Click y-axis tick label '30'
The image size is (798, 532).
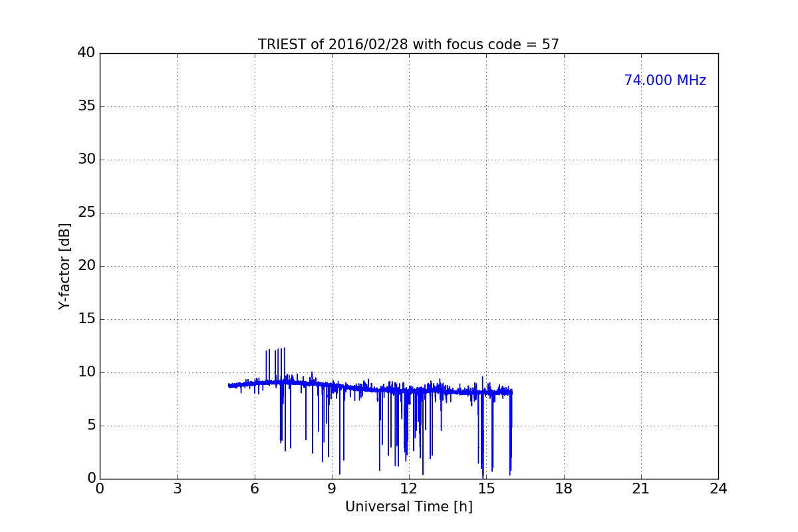(x=86, y=160)
